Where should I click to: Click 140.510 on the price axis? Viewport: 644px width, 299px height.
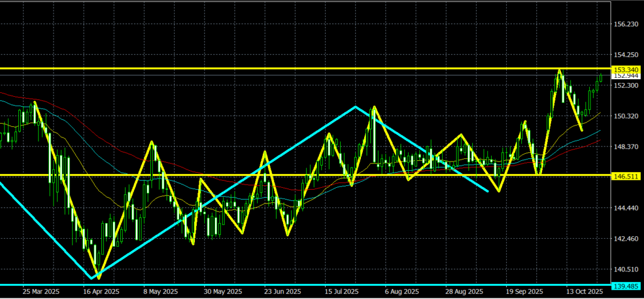click(x=626, y=269)
